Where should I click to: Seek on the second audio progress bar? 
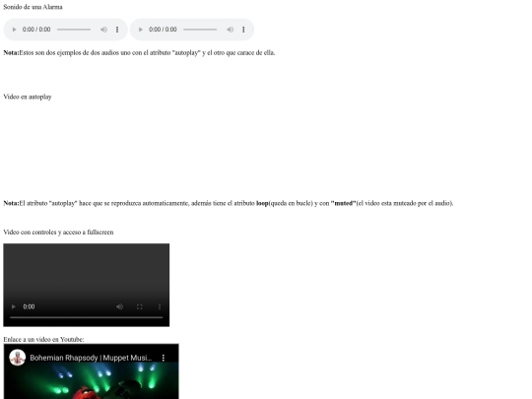[x=200, y=30]
